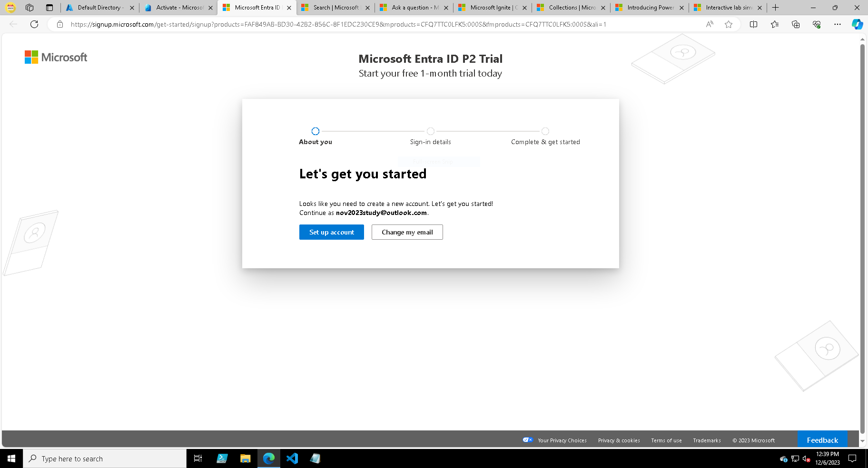The image size is (868, 468).
Task: Click the network tray icon
Action: (795, 459)
